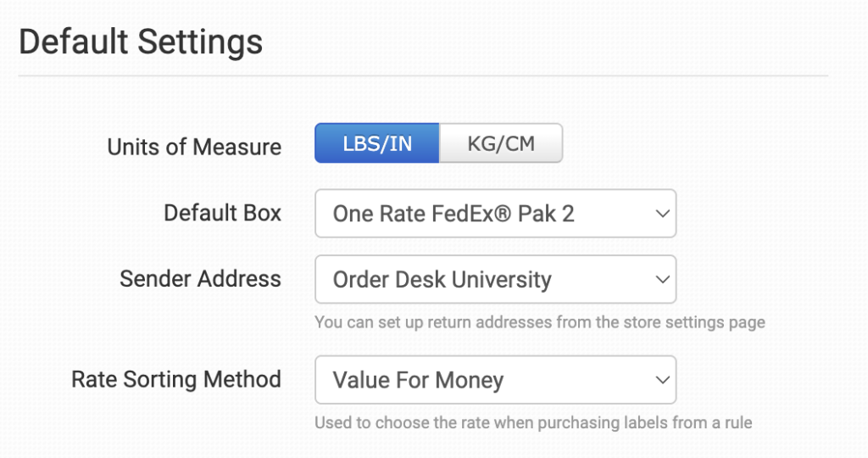
Task: Select the LBS/IN units option
Action: (377, 143)
